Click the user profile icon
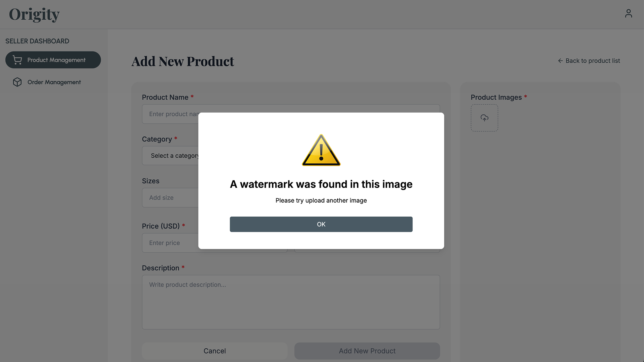The width and height of the screenshot is (644, 362). (628, 14)
